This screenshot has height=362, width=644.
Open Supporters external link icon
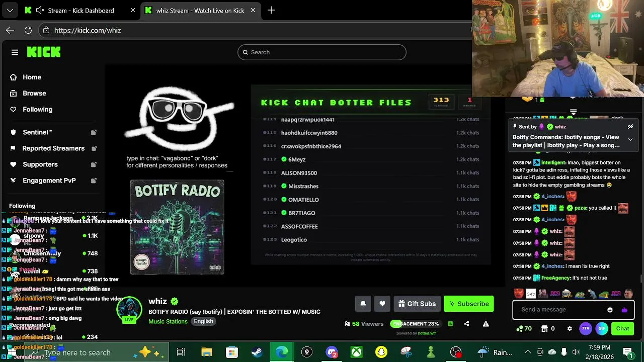(x=94, y=164)
